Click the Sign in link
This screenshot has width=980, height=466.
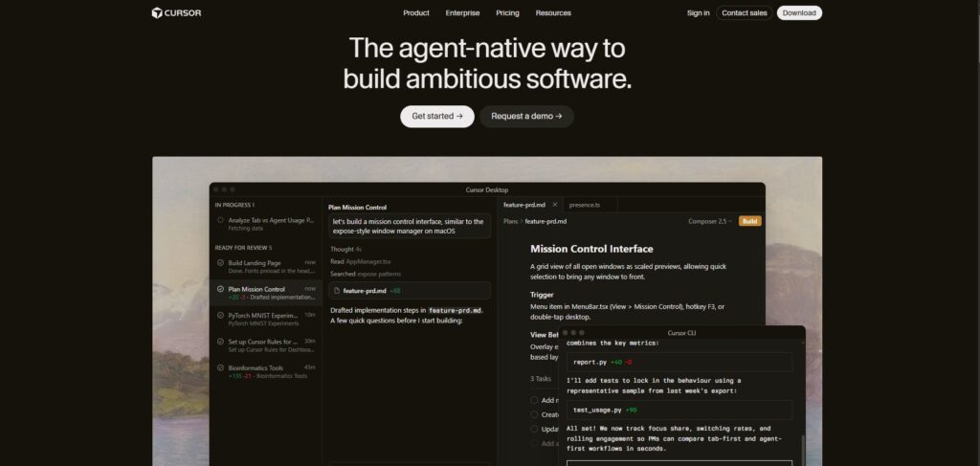(x=698, y=12)
